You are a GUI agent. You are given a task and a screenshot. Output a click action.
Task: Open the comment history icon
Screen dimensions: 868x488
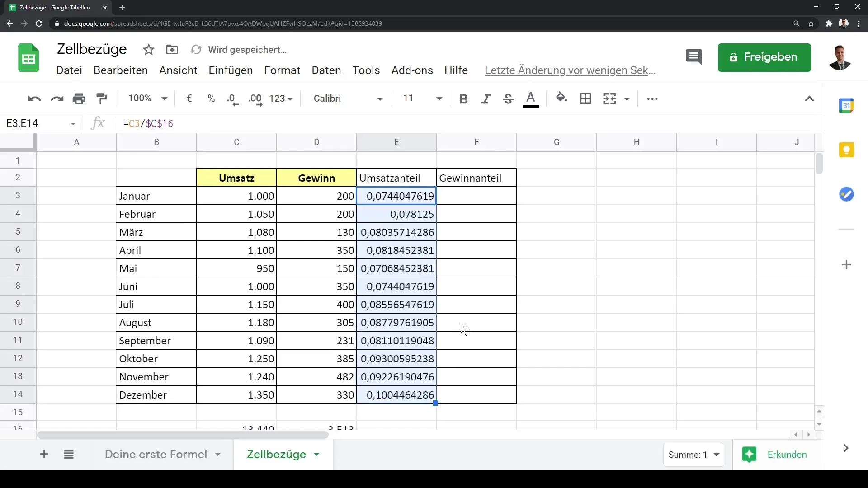693,57
